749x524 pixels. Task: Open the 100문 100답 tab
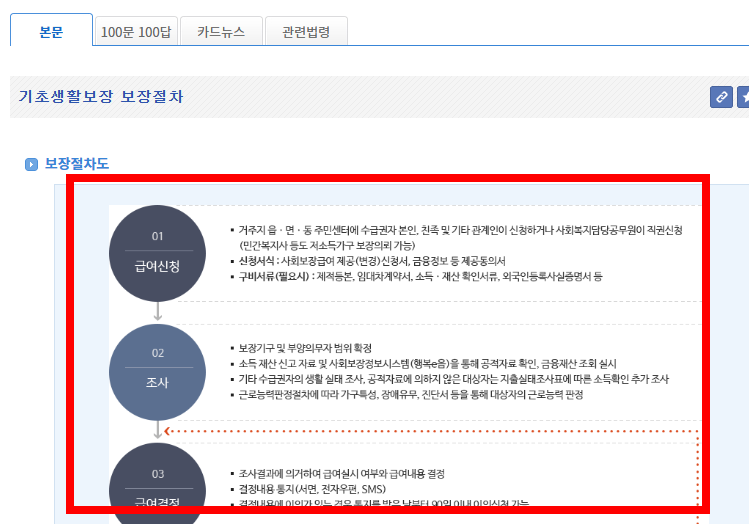[x=136, y=32]
